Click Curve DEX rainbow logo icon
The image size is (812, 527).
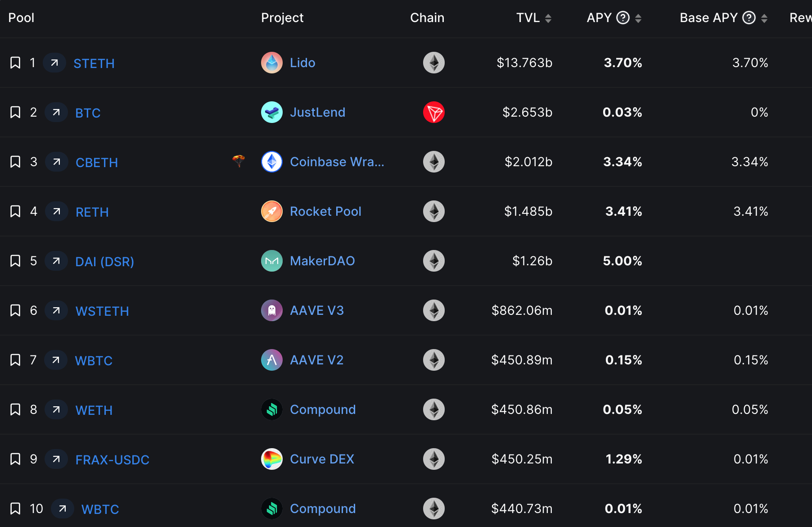272,459
